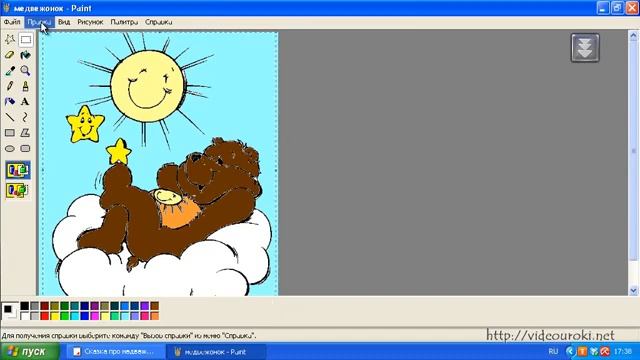640x360 pixels.
Task: Select the Pencil tool
Action: [x=10, y=86]
